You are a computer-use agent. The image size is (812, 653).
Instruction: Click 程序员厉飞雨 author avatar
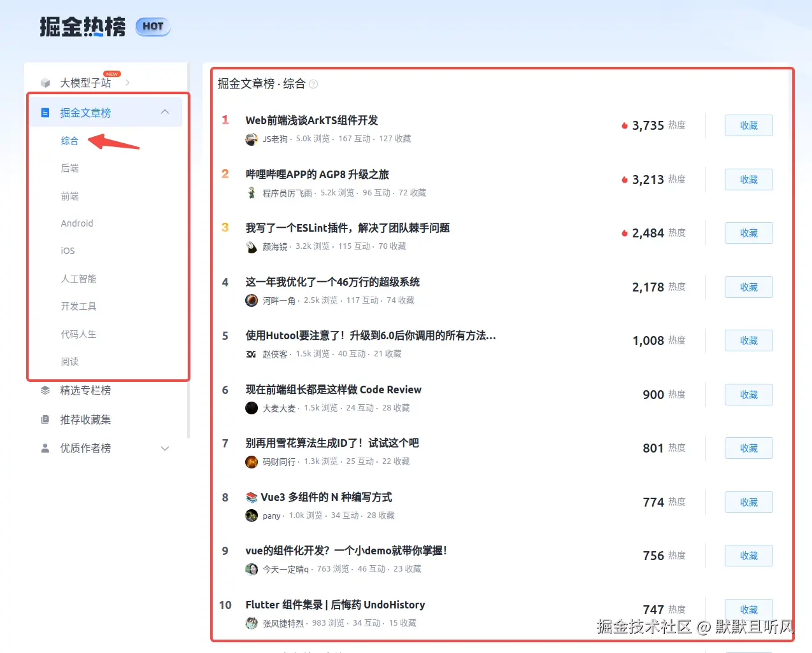pyautogui.click(x=252, y=193)
